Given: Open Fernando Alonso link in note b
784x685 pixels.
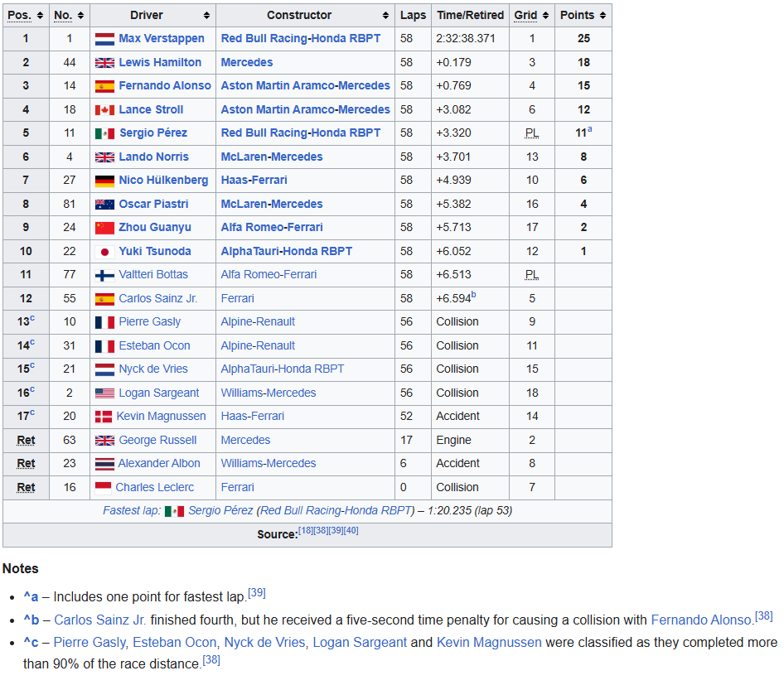Looking at the screenshot, I should [702, 620].
